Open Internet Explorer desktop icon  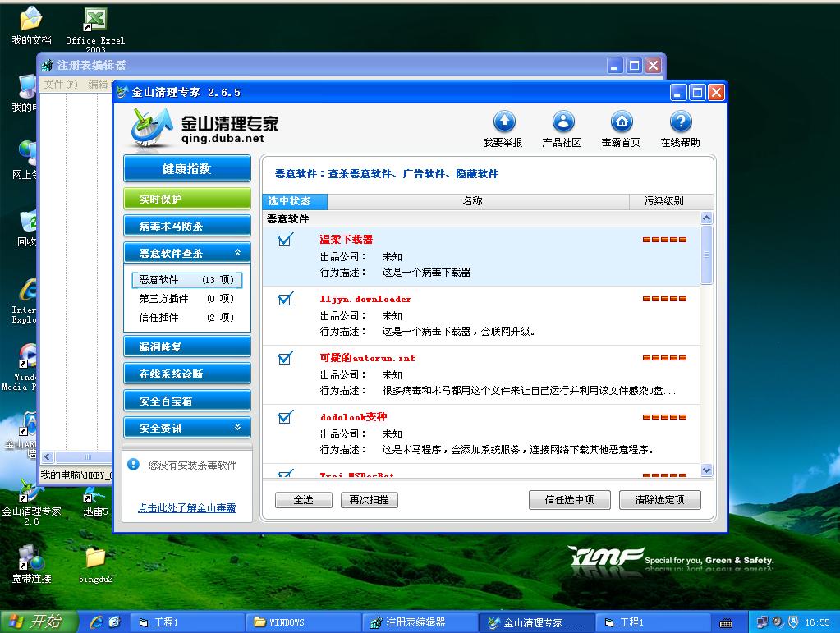pyautogui.click(x=25, y=301)
